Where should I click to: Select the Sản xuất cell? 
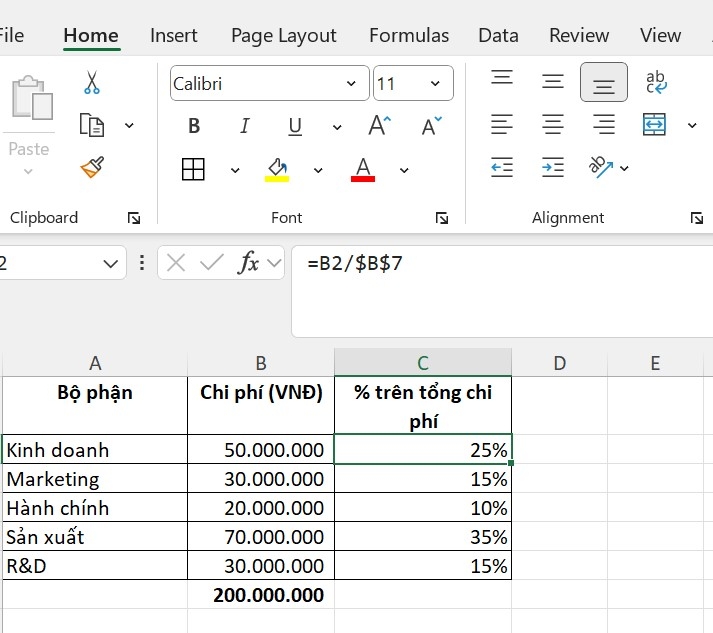[95, 537]
